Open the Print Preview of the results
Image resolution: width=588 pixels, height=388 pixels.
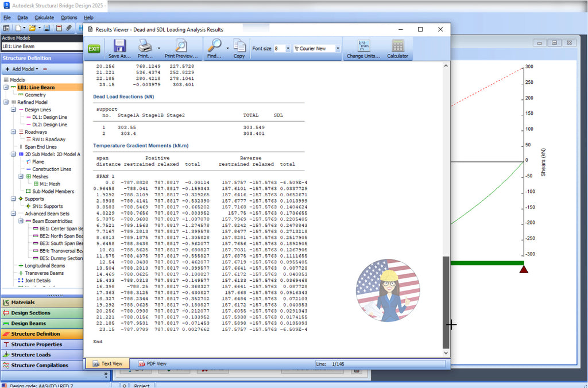[x=183, y=48]
